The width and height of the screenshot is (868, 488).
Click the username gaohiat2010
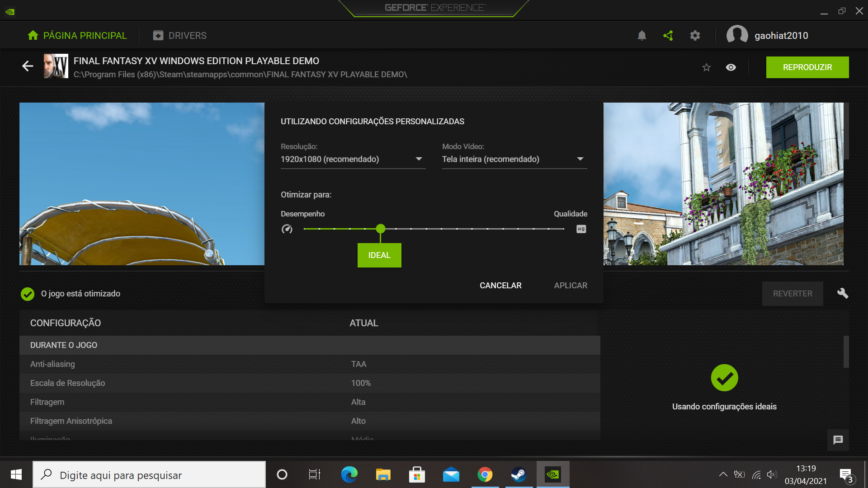[x=781, y=36]
